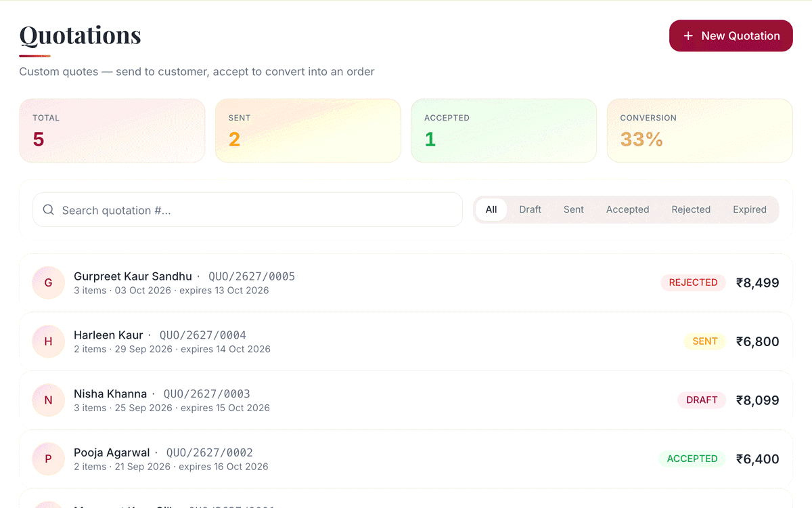Image resolution: width=812 pixels, height=508 pixels.
Task: Click the name Nisha Khanna
Action: (x=110, y=394)
